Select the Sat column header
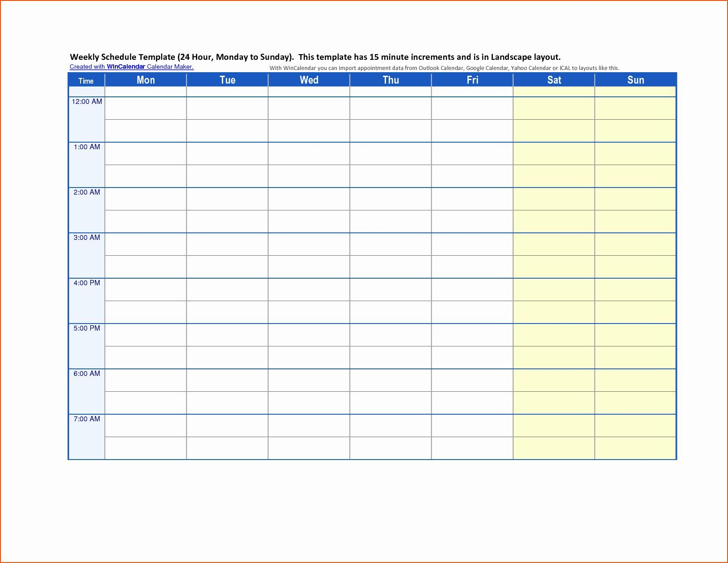The width and height of the screenshot is (728, 563). (x=554, y=80)
